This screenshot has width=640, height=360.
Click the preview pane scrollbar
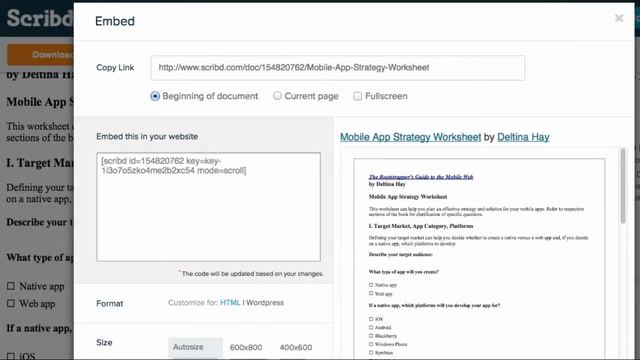623,186
